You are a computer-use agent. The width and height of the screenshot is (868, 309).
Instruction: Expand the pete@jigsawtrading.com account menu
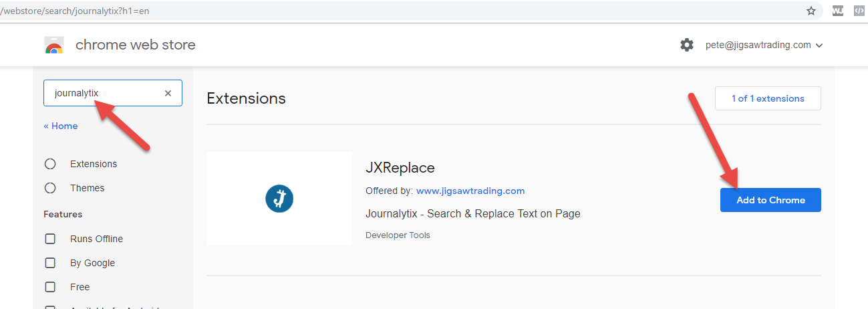click(x=764, y=45)
